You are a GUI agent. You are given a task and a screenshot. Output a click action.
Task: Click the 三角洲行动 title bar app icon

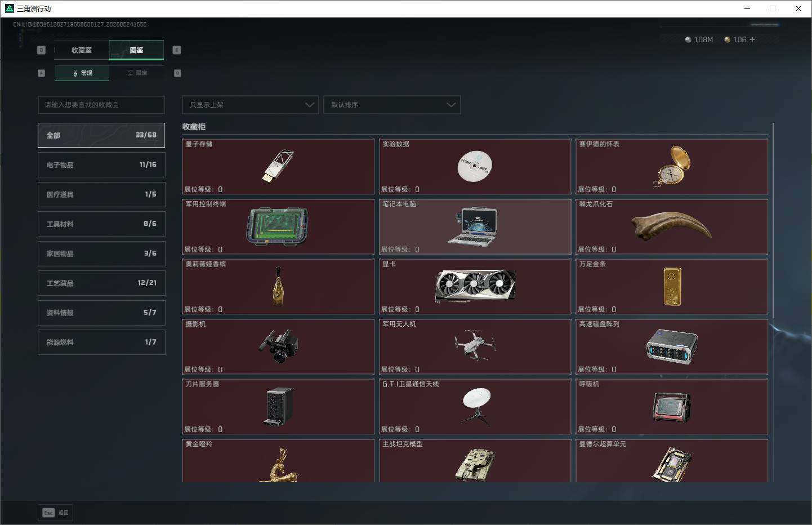[x=9, y=8]
